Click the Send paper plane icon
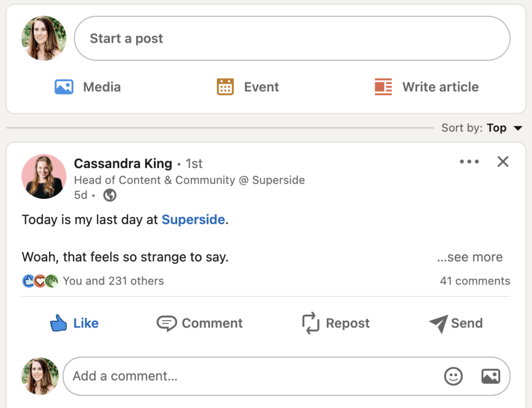The height and width of the screenshot is (408, 532). pyautogui.click(x=438, y=323)
